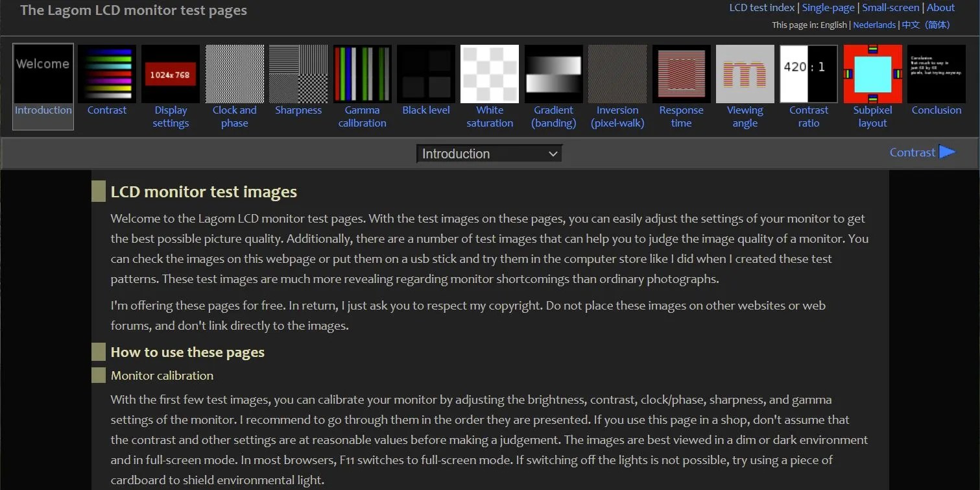Open the Contrast test page thumbnail
The width and height of the screenshot is (980, 490).
[x=106, y=73]
